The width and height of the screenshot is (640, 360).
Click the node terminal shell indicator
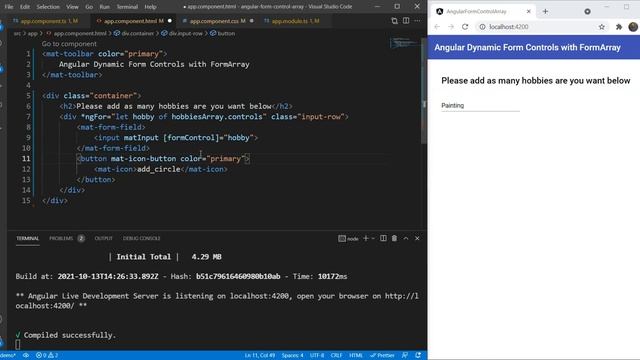pos(348,238)
